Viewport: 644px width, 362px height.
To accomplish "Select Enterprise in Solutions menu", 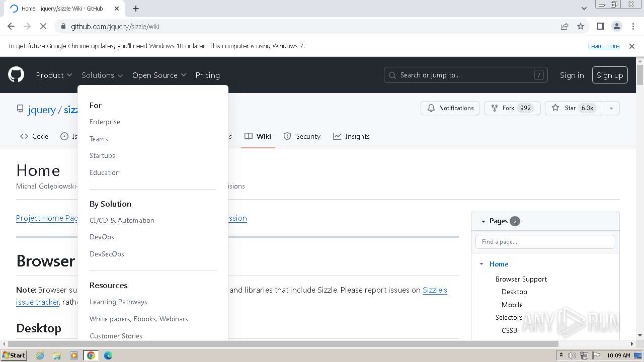I will point(105,122).
